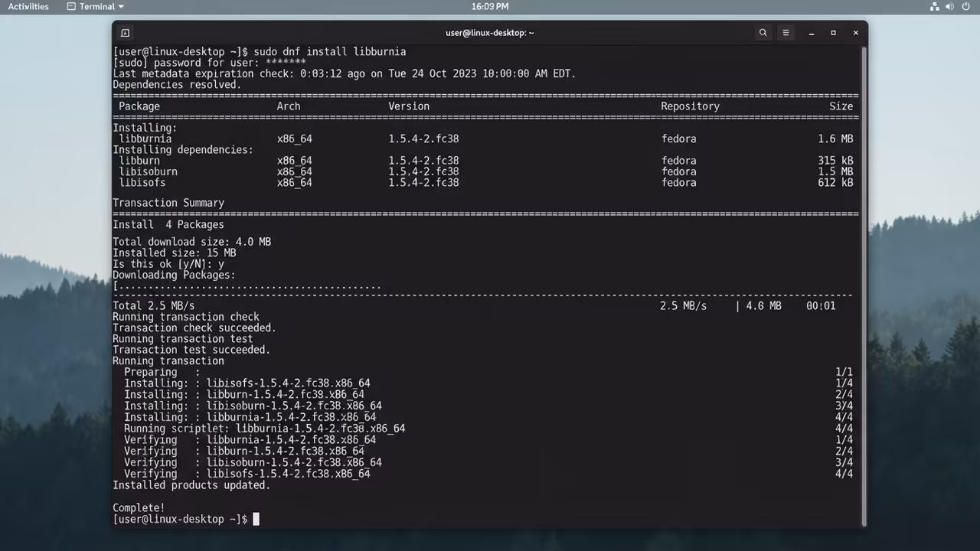This screenshot has width=980, height=551.
Task: Click the "Dependencies resolved." line
Action: tap(177, 85)
